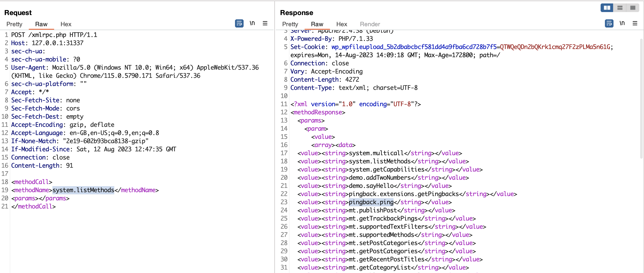
Task: Click X-Powered-By PHP/7.1.33 header
Action: point(331,38)
